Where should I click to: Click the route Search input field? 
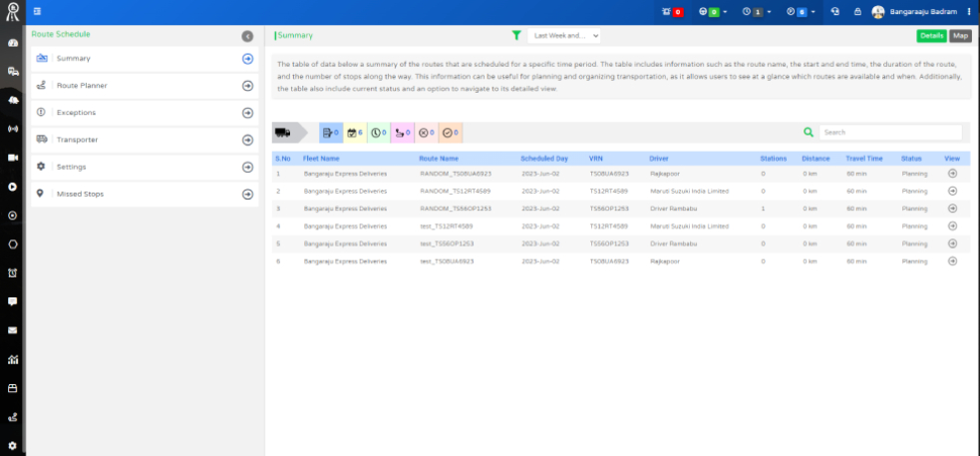(x=890, y=132)
